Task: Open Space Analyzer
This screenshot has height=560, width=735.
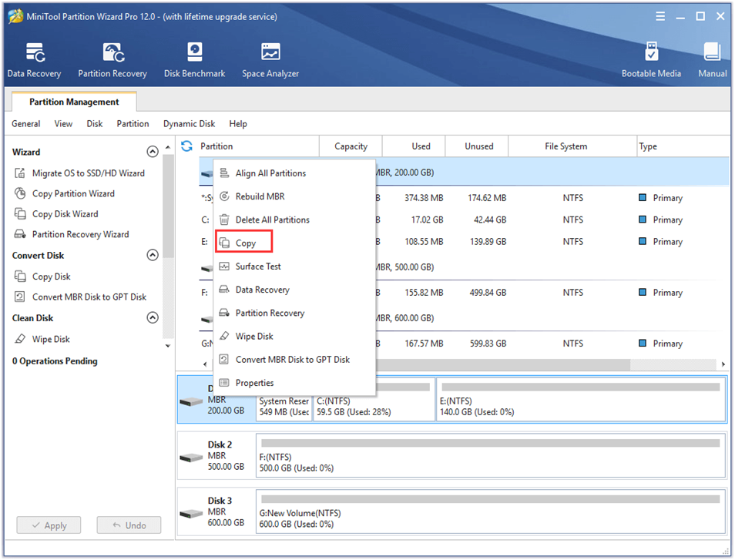Action: [270, 60]
